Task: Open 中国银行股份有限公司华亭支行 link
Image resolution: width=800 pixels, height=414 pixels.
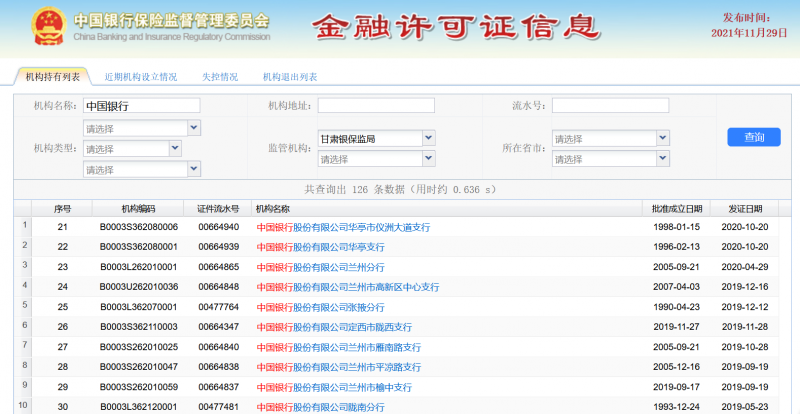Action: (320, 247)
